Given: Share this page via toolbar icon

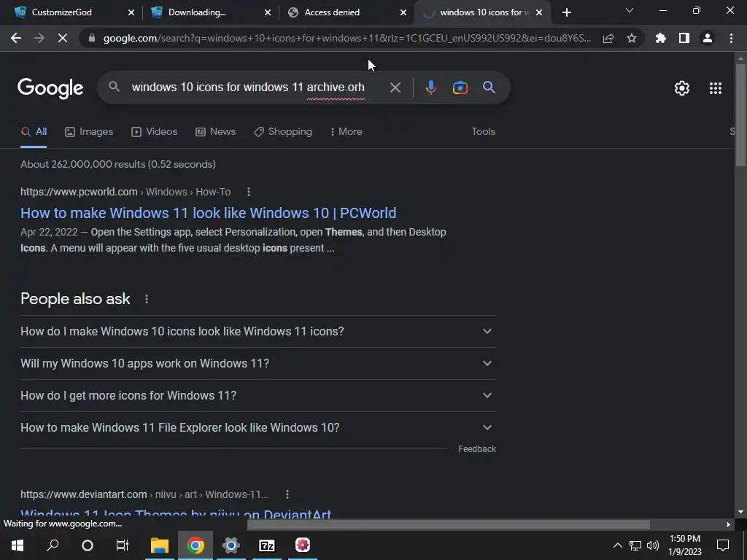Looking at the screenshot, I should (608, 38).
